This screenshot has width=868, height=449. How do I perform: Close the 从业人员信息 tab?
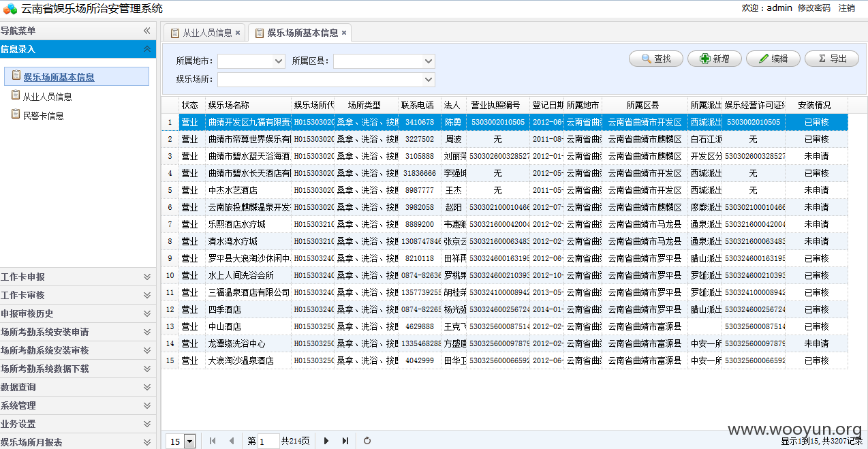coord(238,32)
